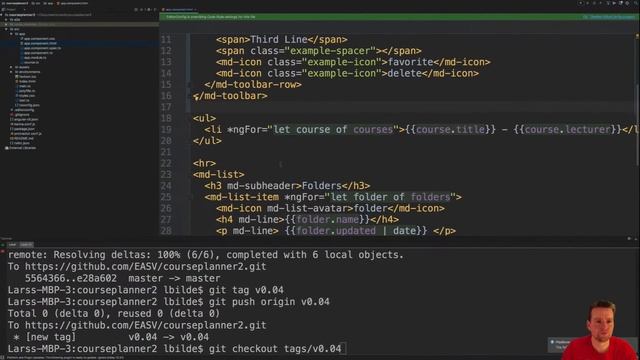Screen dimensions: 640x360
Task: Click the 'git tag v0.04' terminal command
Action: point(246,290)
